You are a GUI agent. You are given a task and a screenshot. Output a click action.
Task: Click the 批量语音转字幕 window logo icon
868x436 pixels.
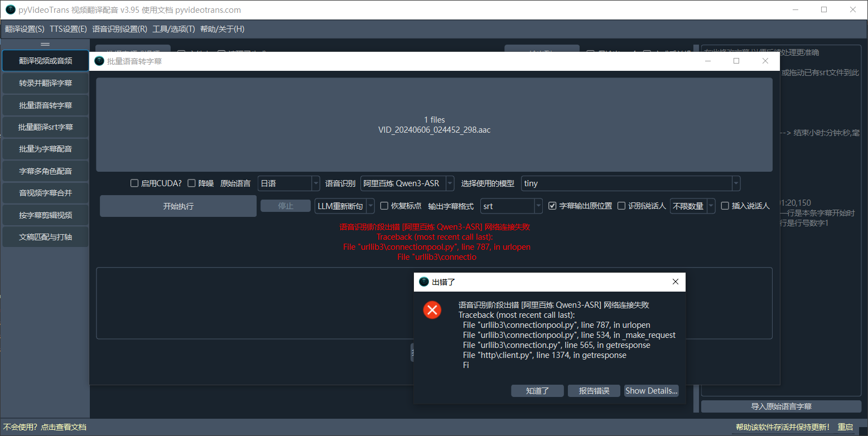tap(99, 61)
